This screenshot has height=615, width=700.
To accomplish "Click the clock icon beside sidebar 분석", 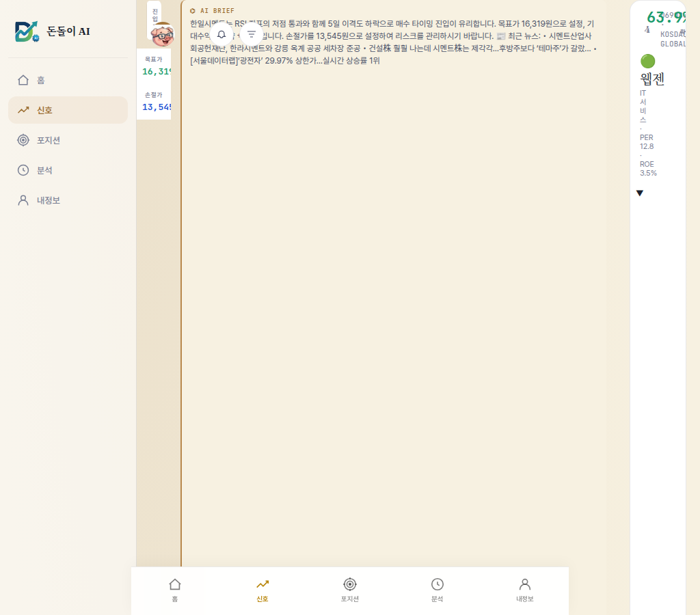I will coord(23,170).
